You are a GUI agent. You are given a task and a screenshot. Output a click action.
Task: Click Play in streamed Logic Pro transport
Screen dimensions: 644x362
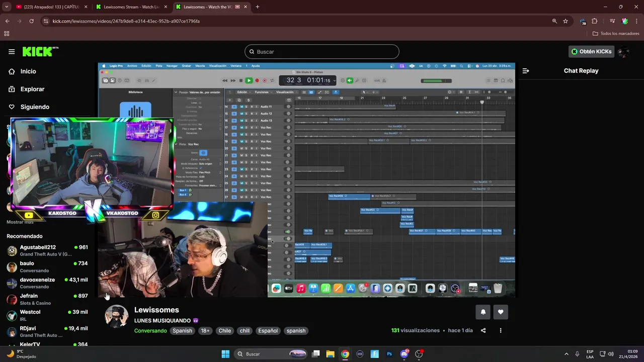(x=249, y=80)
